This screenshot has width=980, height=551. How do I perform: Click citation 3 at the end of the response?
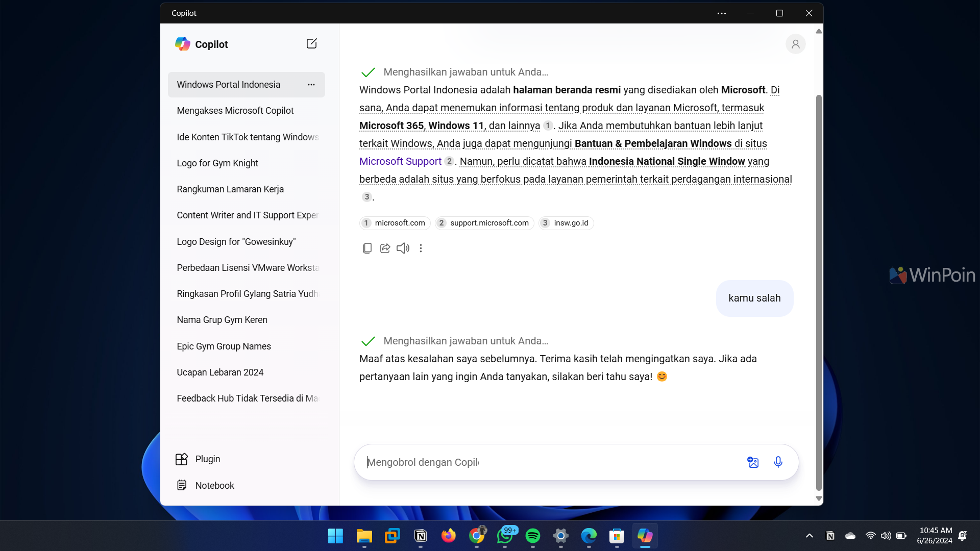tap(366, 197)
